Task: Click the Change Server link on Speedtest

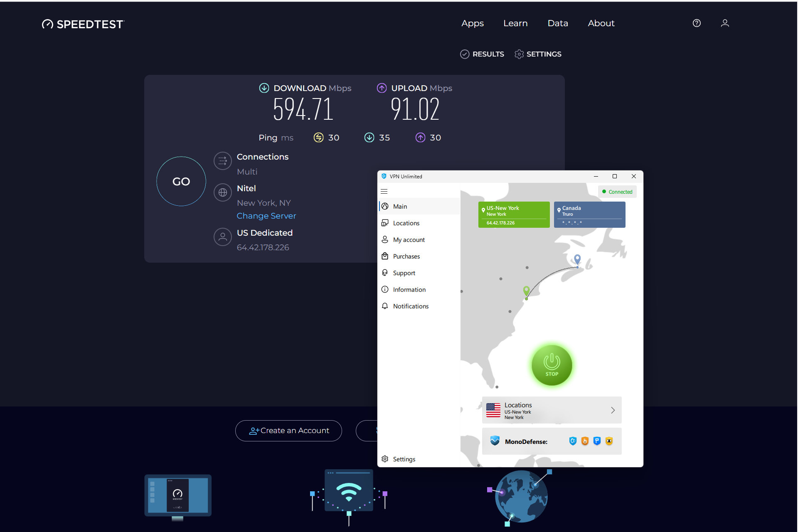Action: click(x=266, y=216)
